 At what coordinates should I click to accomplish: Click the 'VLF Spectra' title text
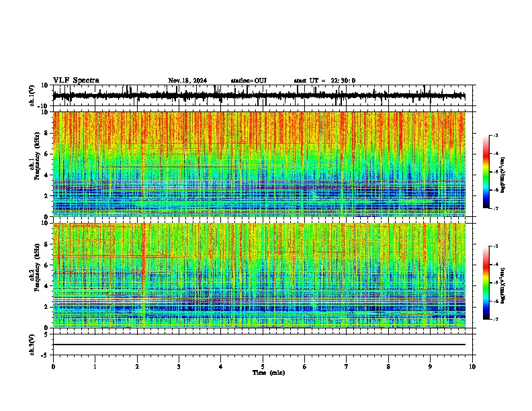[x=76, y=81]
